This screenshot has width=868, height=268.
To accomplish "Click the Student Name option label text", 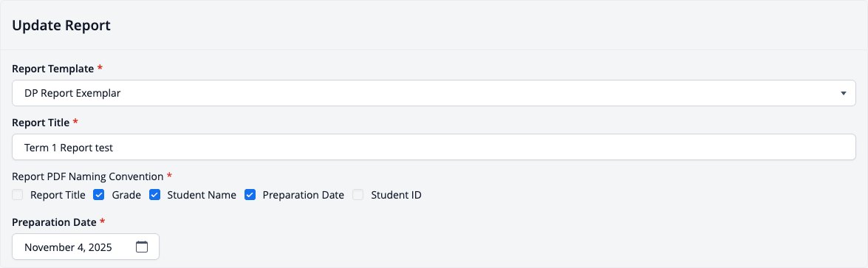I will pos(202,195).
